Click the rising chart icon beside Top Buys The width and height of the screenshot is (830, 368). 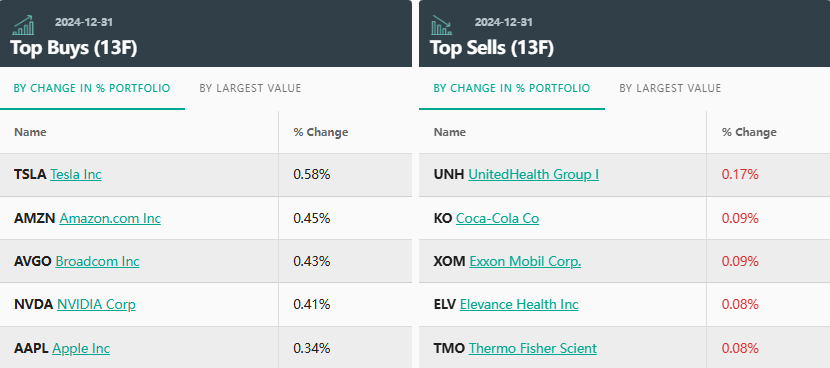point(23,25)
